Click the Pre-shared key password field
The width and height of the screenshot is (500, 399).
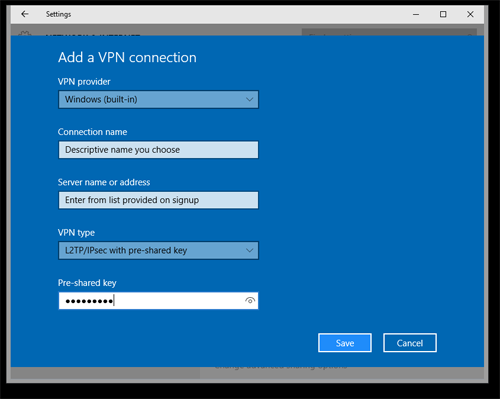point(158,301)
